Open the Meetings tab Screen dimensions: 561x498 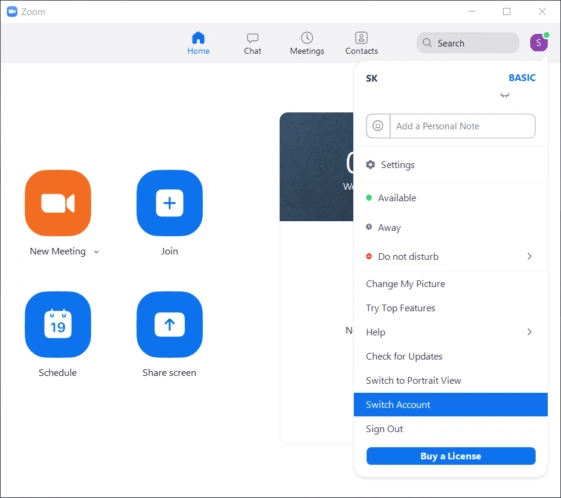(x=307, y=43)
